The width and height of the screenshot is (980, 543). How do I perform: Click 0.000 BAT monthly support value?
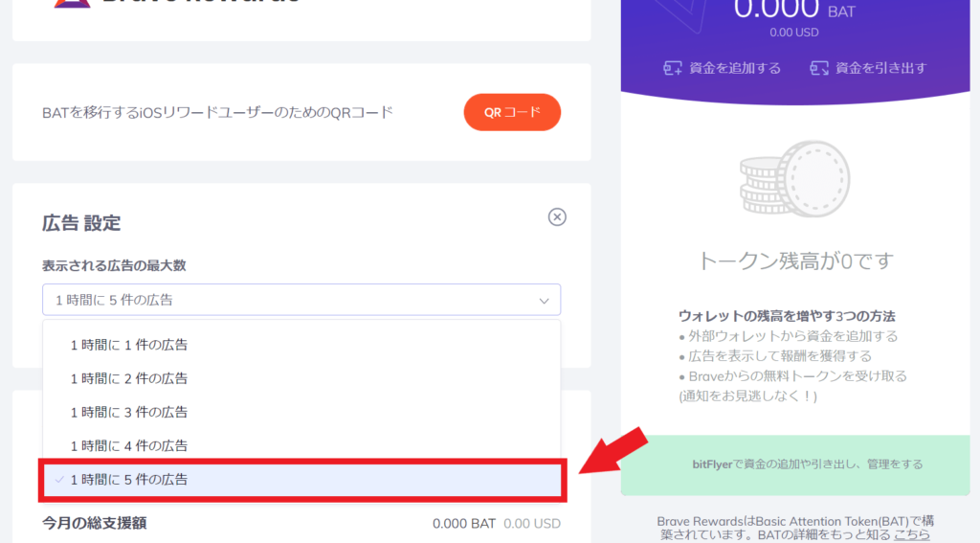click(464, 524)
